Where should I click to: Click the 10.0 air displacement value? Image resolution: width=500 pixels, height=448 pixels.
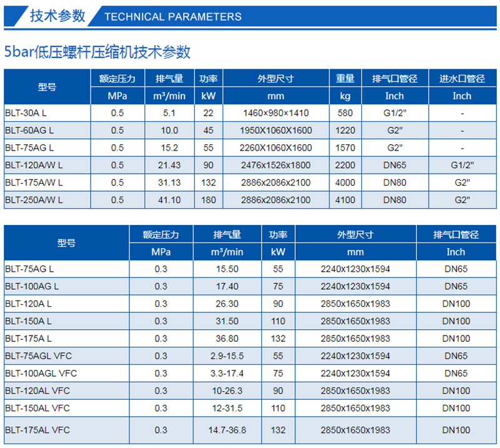point(169,131)
